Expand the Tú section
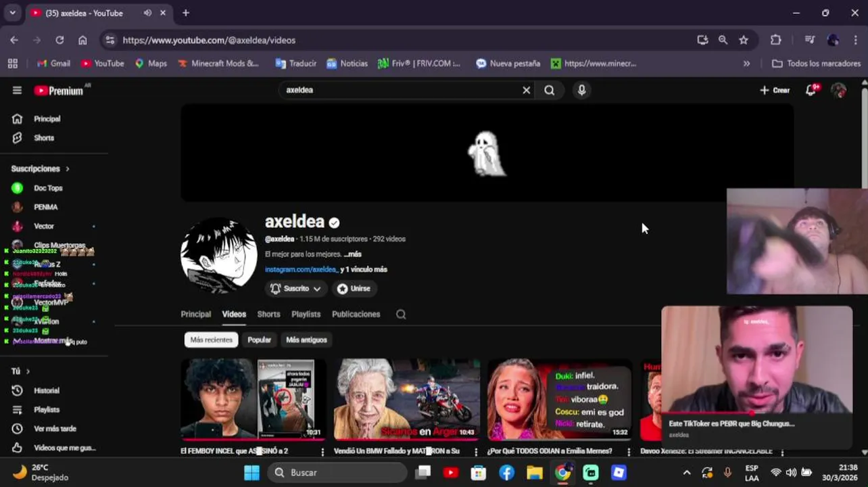 pyautogui.click(x=20, y=371)
